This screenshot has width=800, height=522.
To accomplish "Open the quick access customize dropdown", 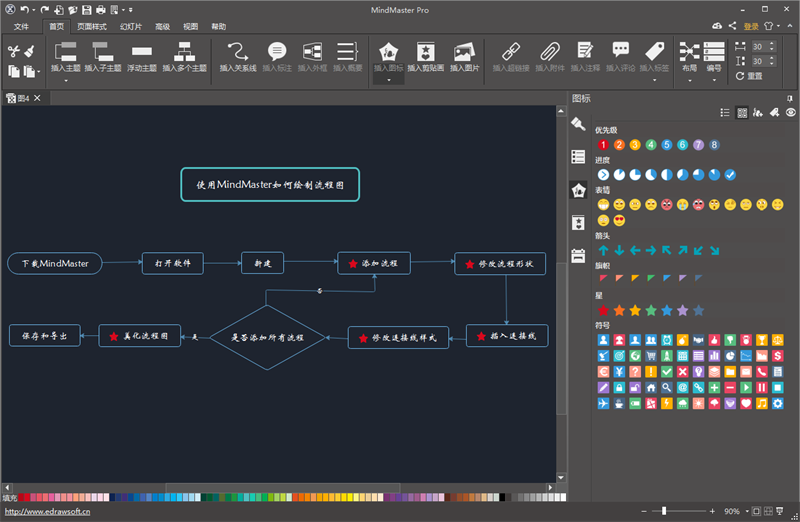I will pyautogui.click(x=131, y=10).
